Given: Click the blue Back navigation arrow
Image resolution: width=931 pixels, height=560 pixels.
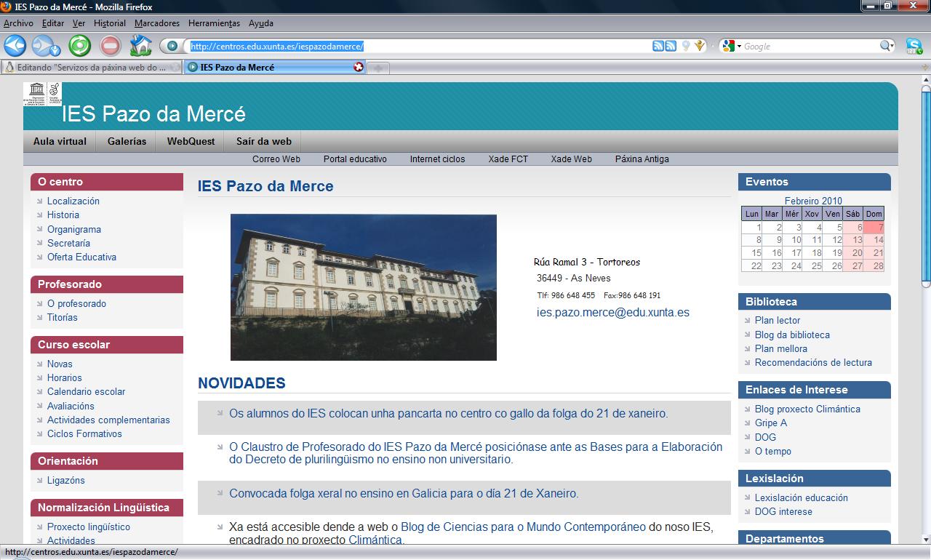Looking at the screenshot, I should 15,46.
